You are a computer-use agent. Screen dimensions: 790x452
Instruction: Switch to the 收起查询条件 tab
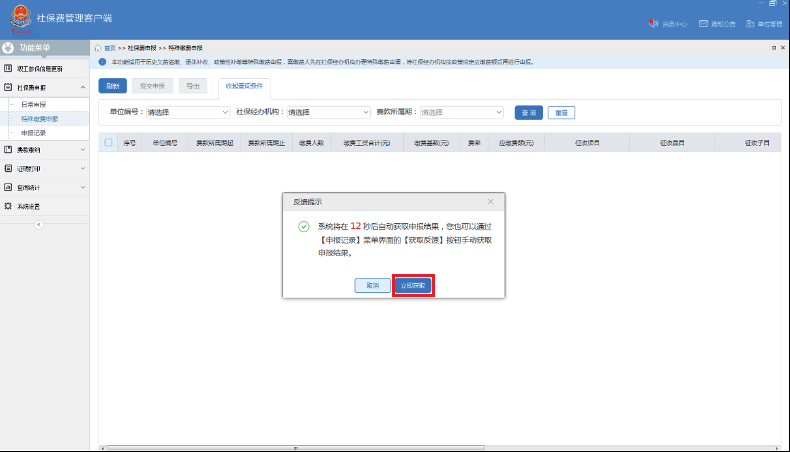tap(244, 86)
